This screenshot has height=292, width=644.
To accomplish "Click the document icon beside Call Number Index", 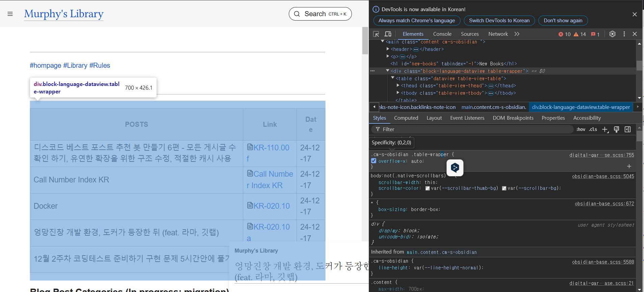I will tap(250, 173).
